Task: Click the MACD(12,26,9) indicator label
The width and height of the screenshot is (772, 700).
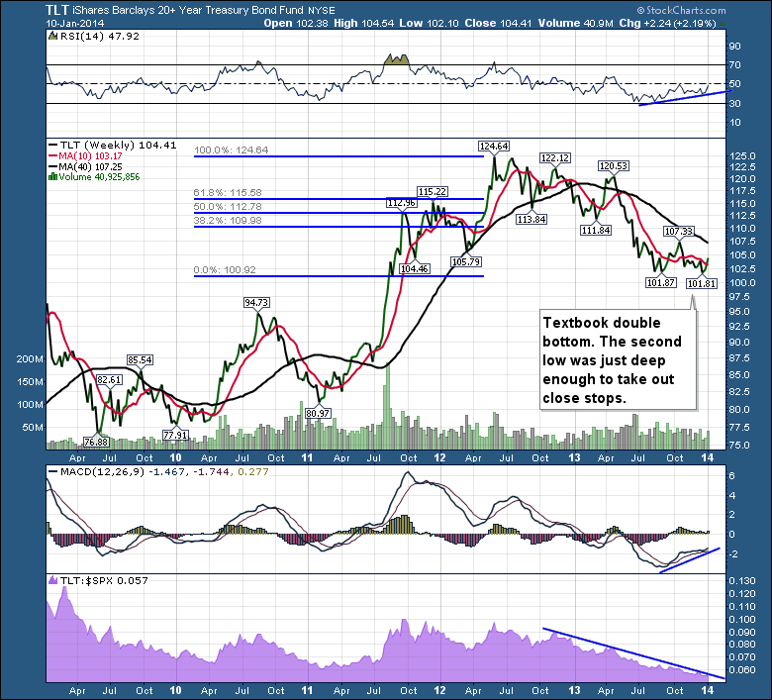Action: pos(102,472)
